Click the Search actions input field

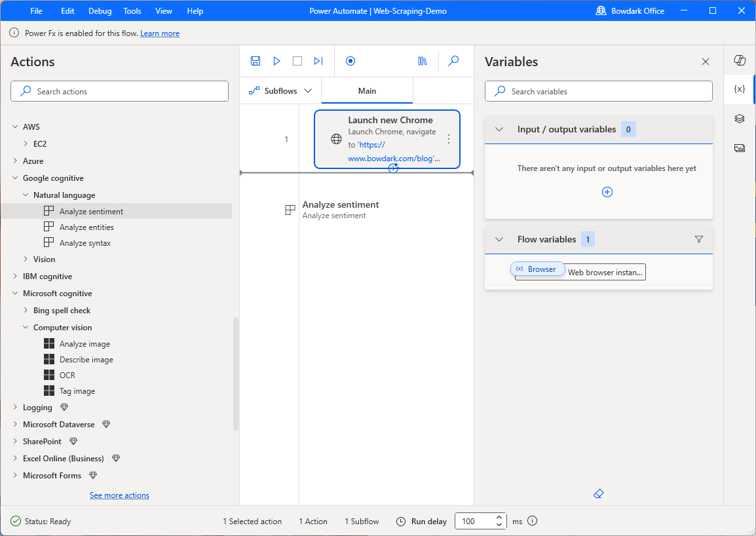pos(119,91)
